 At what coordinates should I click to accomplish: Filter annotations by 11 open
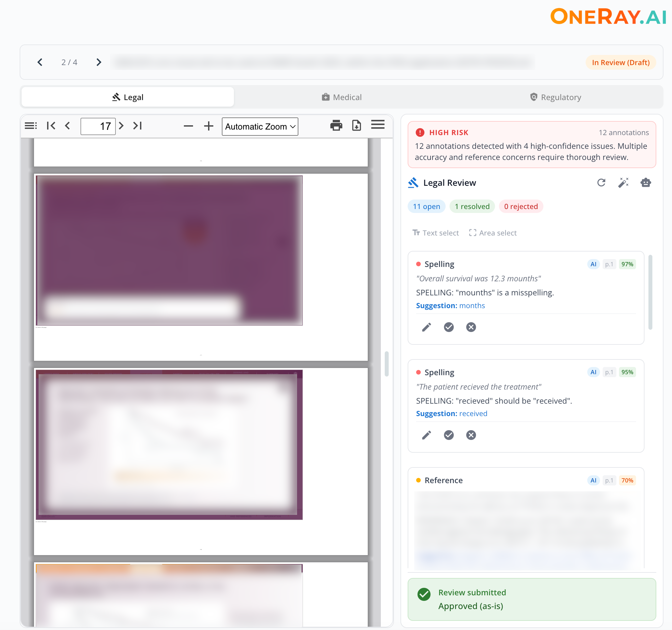[426, 206]
